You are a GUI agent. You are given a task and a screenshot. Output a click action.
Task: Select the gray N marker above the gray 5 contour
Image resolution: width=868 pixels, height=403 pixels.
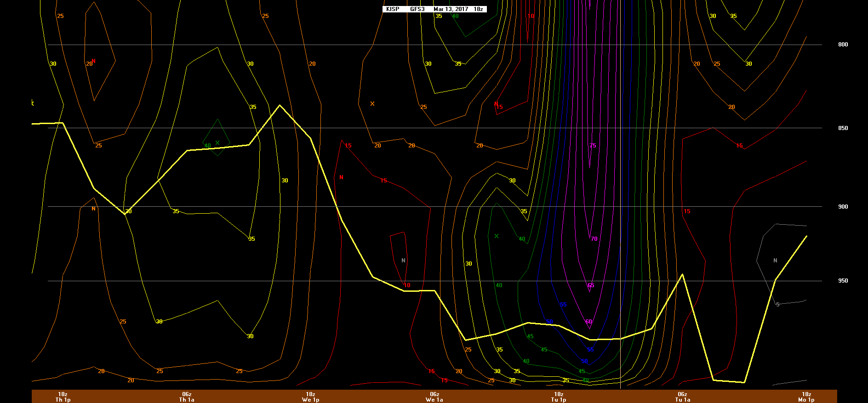tap(775, 261)
